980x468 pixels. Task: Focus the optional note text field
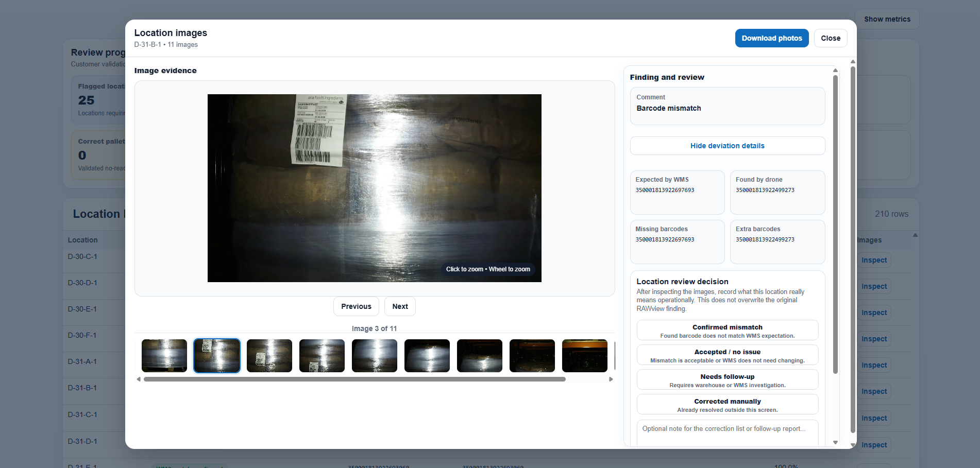pyautogui.click(x=728, y=433)
